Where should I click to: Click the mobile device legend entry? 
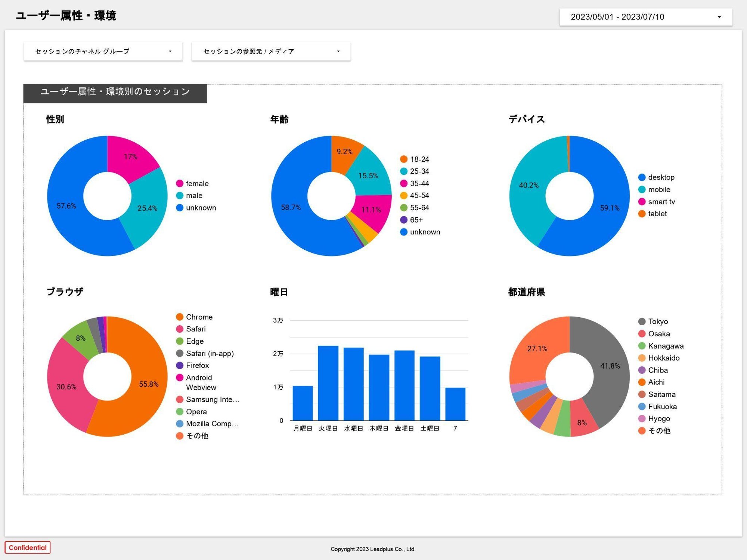pyautogui.click(x=654, y=190)
